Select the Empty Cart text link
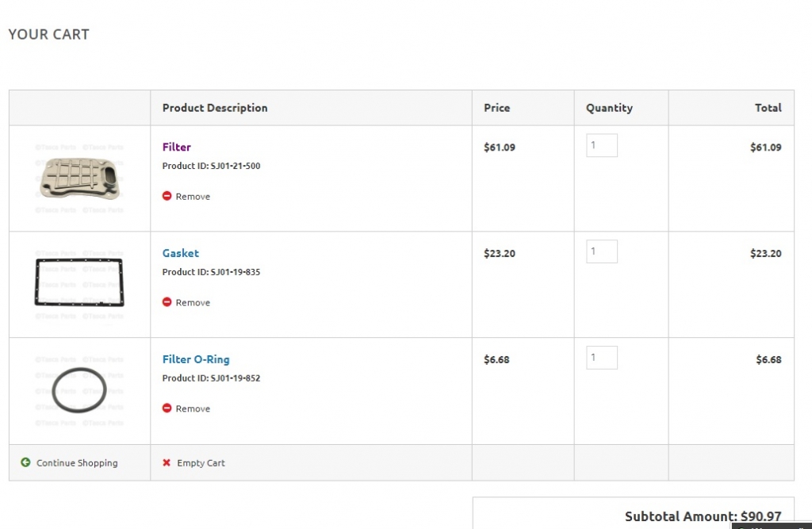 click(x=201, y=463)
